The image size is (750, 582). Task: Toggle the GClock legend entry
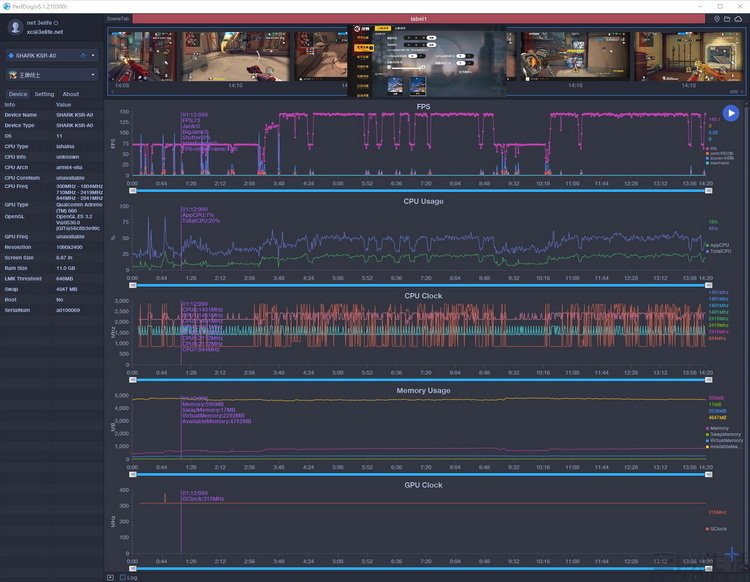click(x=719, y=528)
